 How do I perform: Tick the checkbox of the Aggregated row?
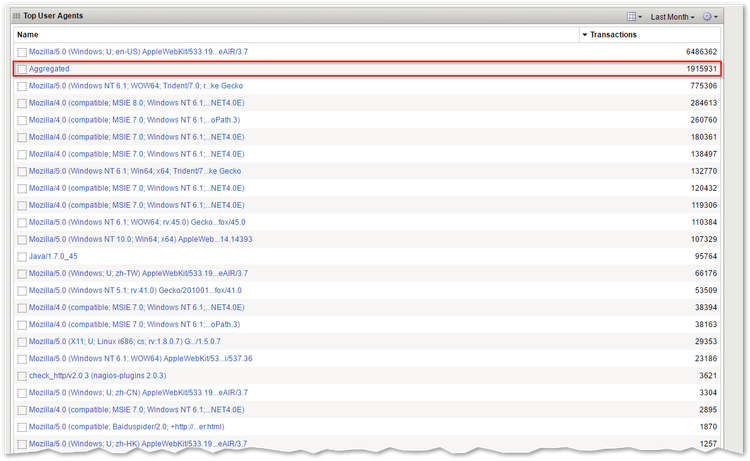pyautogui.click(x=22, y=69)
